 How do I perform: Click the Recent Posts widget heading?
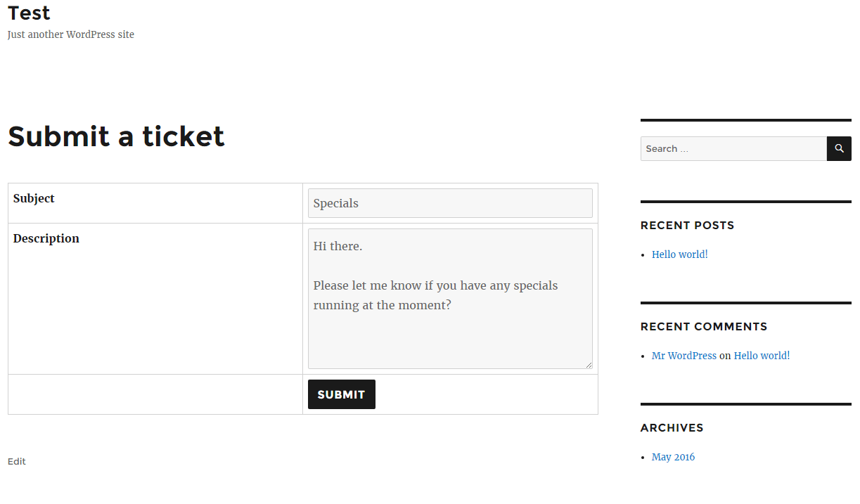(x=687, y=225)
